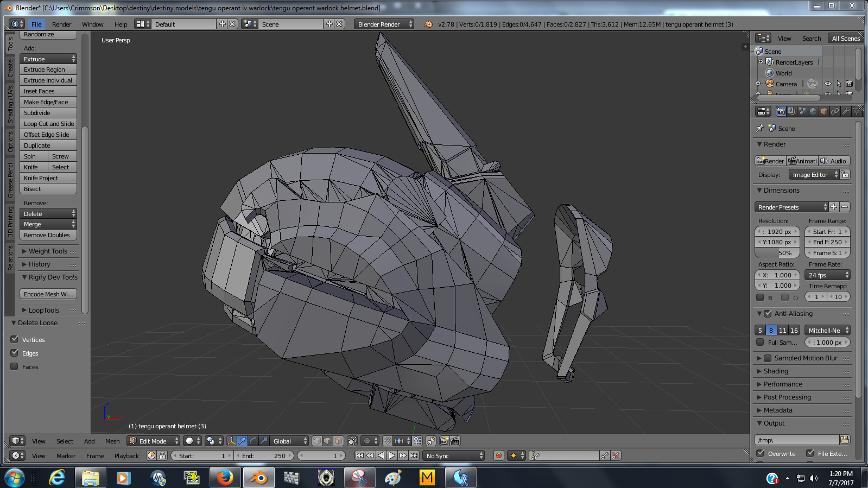The height and width of the screenshot is (488, 868).
Task: Enable the Faces checkbox in Delete Loose
Action: coord(15,366)
